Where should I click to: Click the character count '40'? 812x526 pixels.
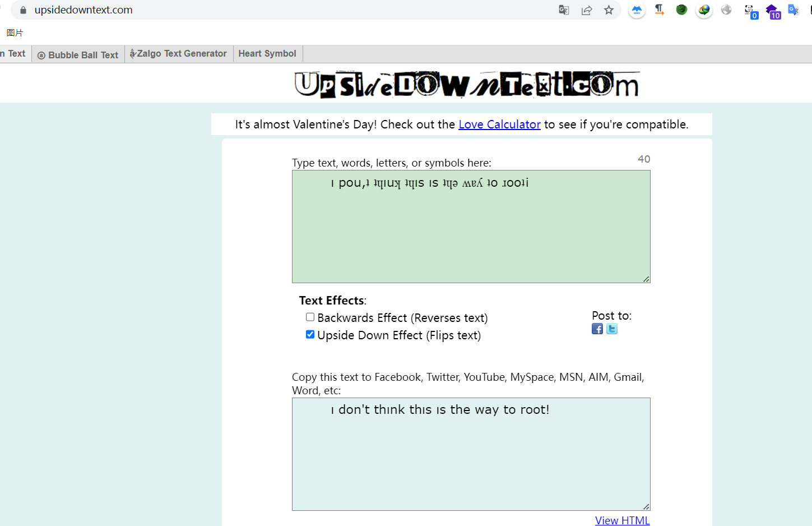click(x=644, y=159)
